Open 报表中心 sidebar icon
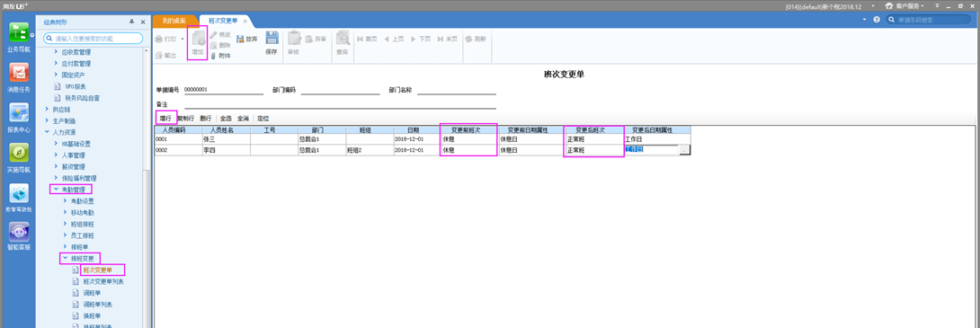 coord(18,118)
